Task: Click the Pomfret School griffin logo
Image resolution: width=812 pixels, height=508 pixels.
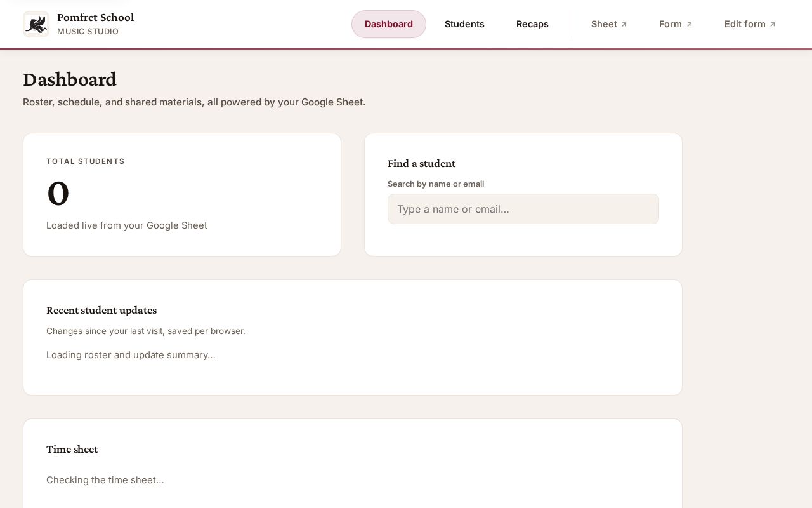Action: click(x=36, y=24)
